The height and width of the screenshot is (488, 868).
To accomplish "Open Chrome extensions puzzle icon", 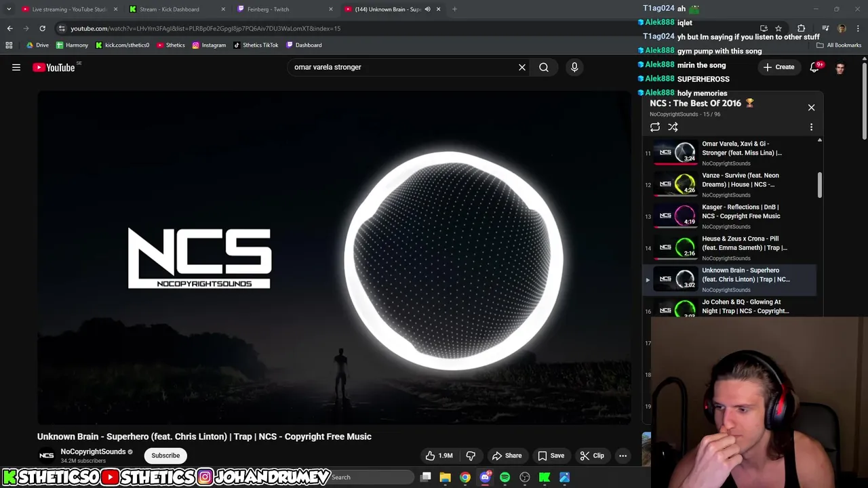I will tap(801, 28).
